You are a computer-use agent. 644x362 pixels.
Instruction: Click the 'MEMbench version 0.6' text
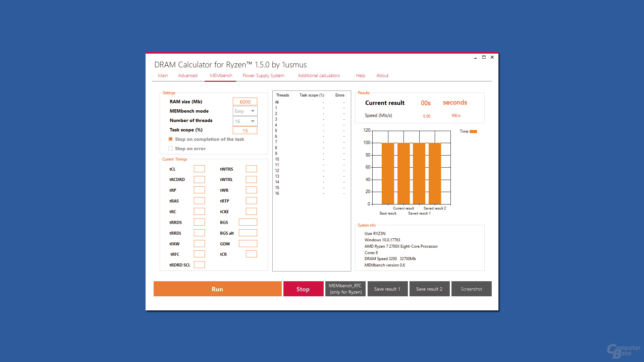click(x=385, y=265)
